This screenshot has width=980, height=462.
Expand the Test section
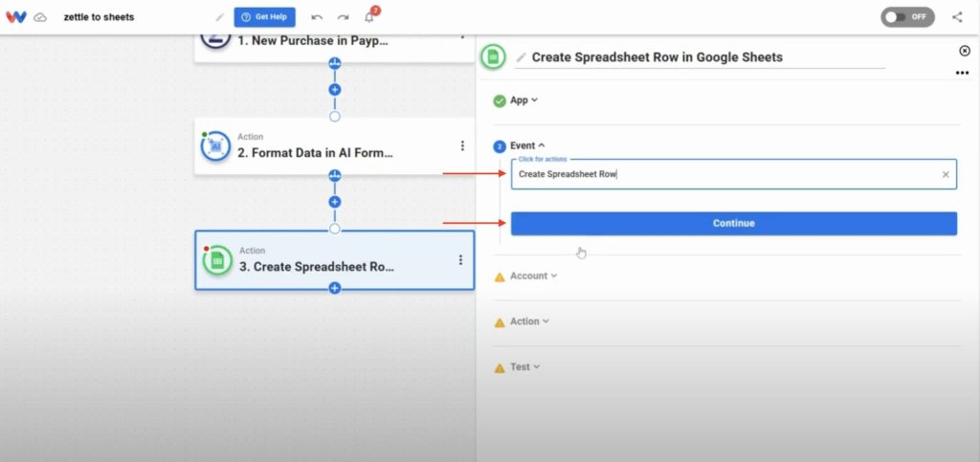tap(525, 366)
